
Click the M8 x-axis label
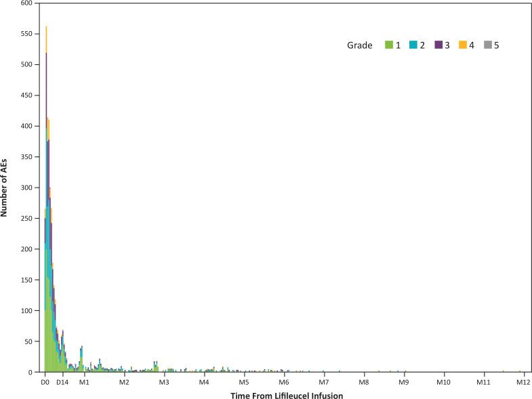tap(364, 382)
